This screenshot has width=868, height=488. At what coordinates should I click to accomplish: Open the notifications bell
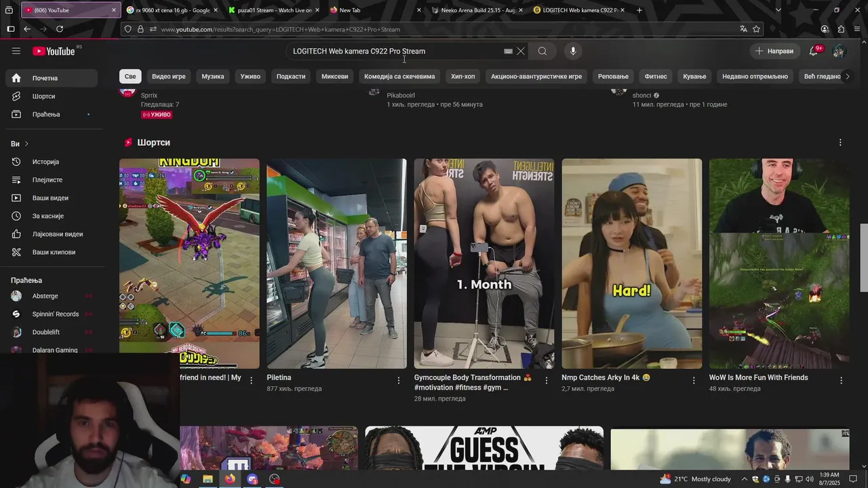tap(814, 51)
